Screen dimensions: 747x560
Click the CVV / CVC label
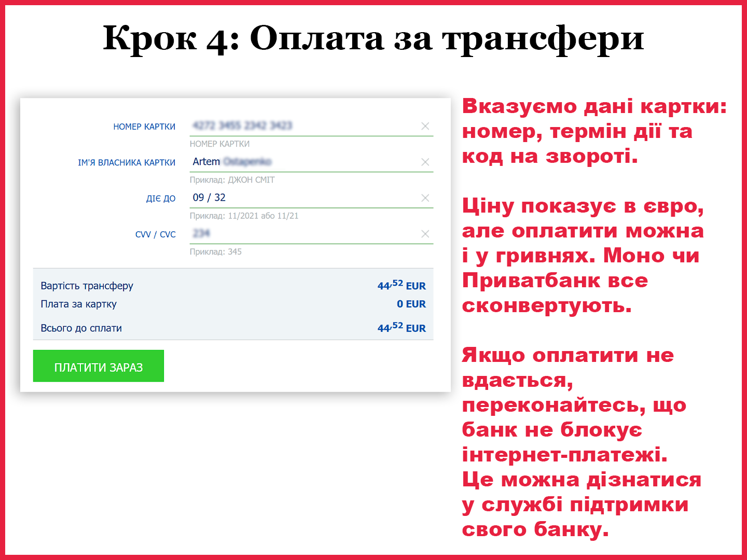click(x=156, y=234)
